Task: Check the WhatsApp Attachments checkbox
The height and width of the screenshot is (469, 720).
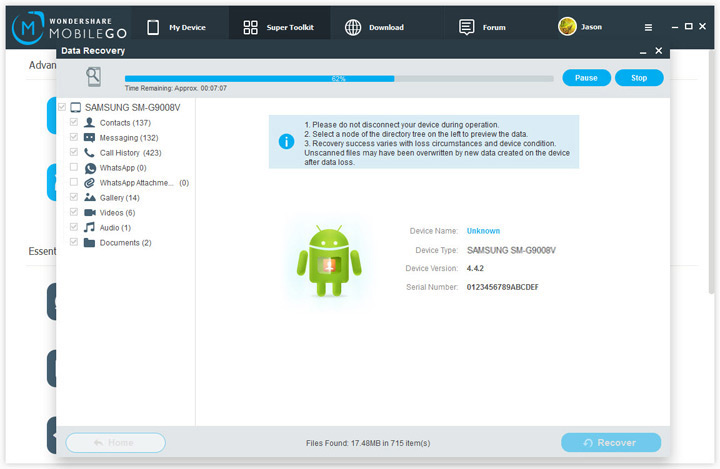Action: (74, 182)
